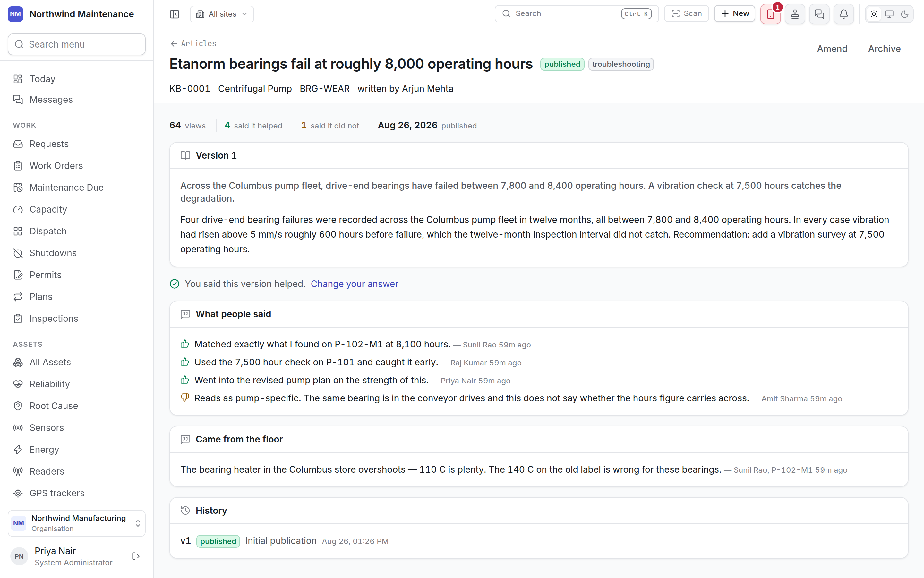This screenshot has width=924, height=578.
Task: Focus the Search menu field
Action: tap(77, 44)
